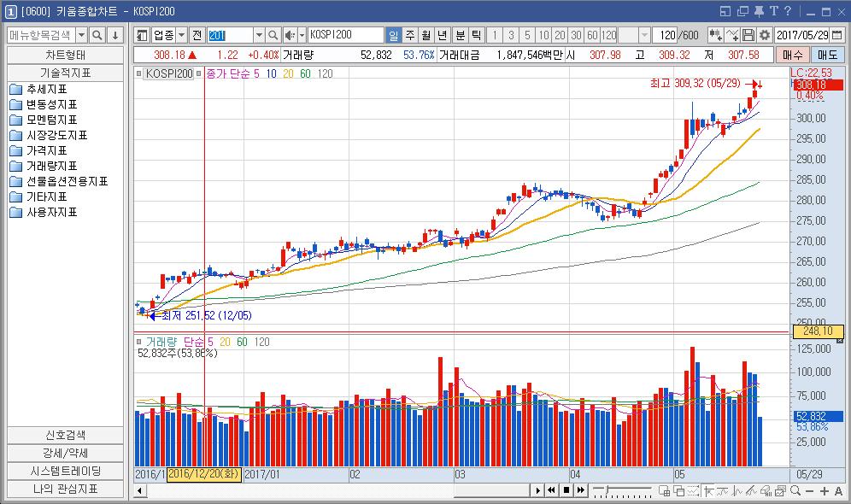Open the 메뉴항목검색 dropdown
The height and width of the screenshot is (504, 851).
tap(82, 35)
